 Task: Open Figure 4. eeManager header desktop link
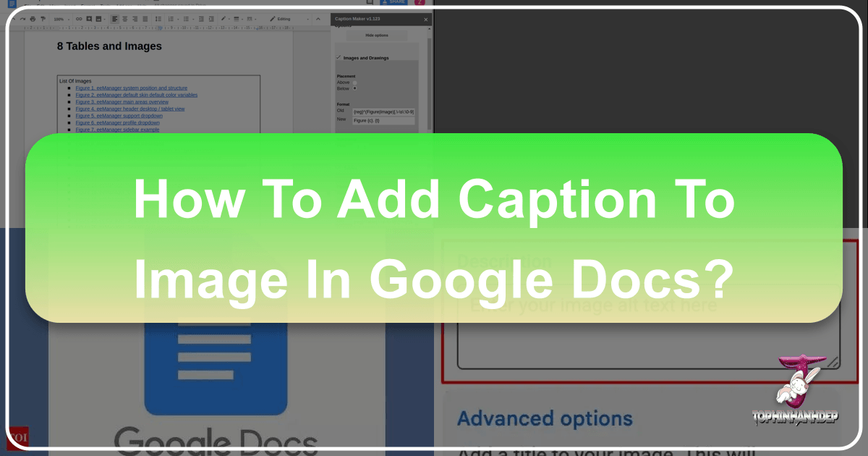click(x=129, y=109)
